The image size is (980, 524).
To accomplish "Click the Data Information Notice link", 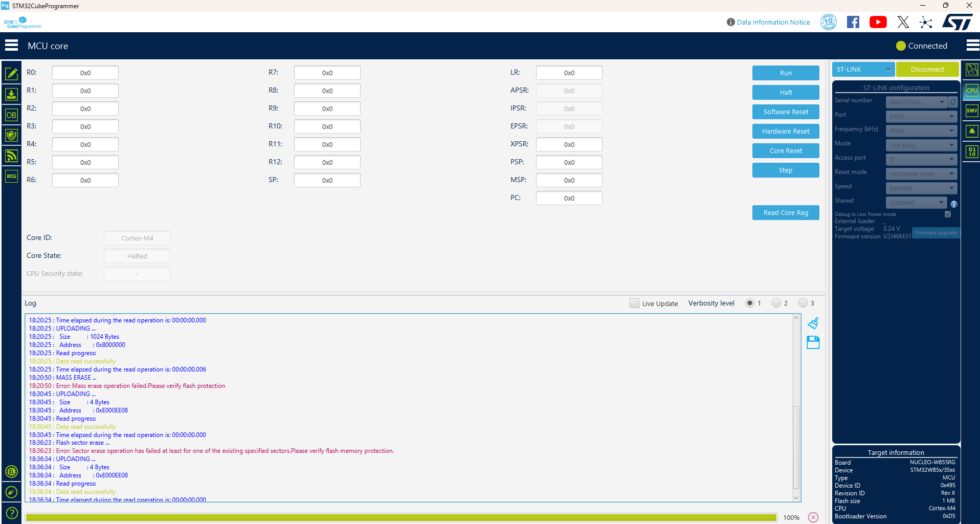I will 773,22.
